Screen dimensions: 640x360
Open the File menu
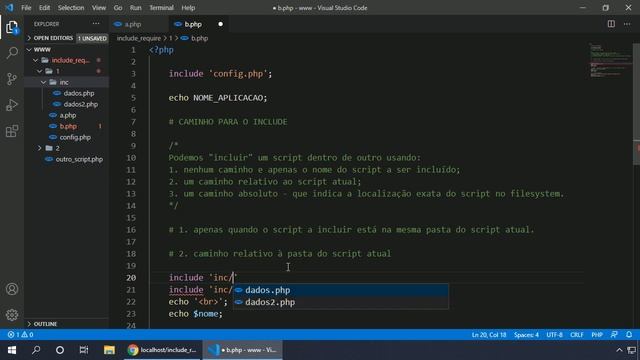point(26,8)
